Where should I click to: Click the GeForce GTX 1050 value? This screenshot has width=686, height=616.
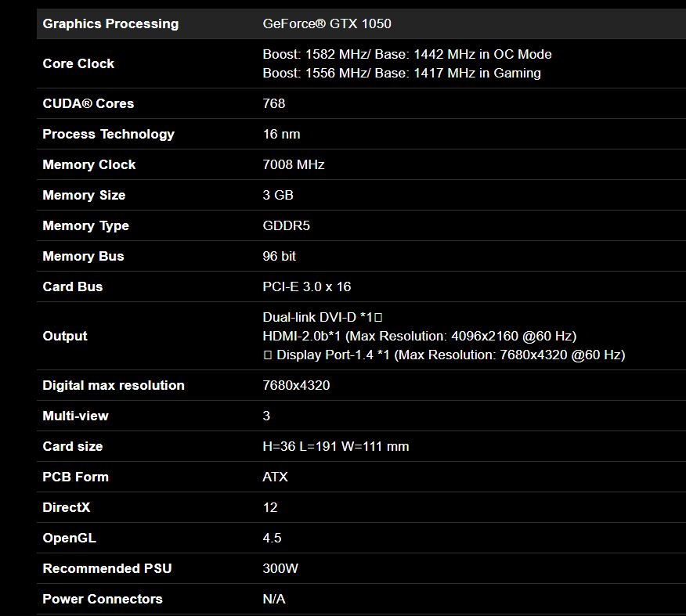[327, 23]
